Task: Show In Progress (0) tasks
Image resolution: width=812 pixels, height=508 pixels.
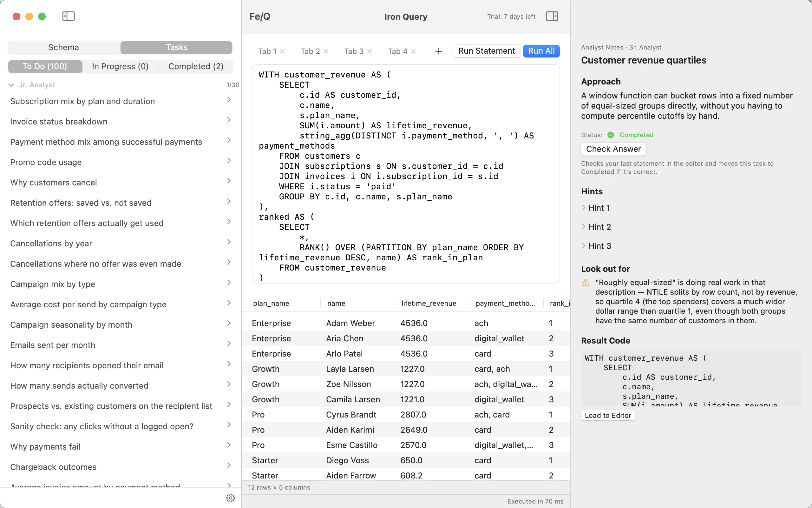Action: 120,67
